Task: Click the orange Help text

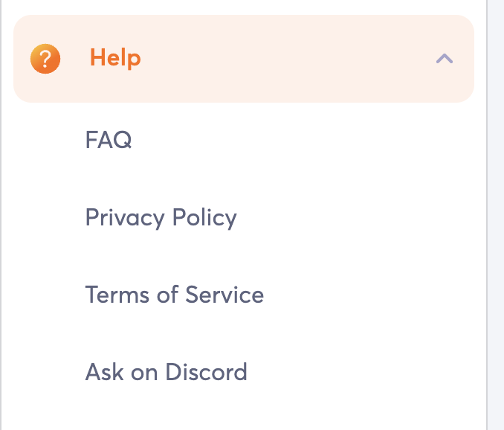Action: pyautogui.click(x=115, y=58)
